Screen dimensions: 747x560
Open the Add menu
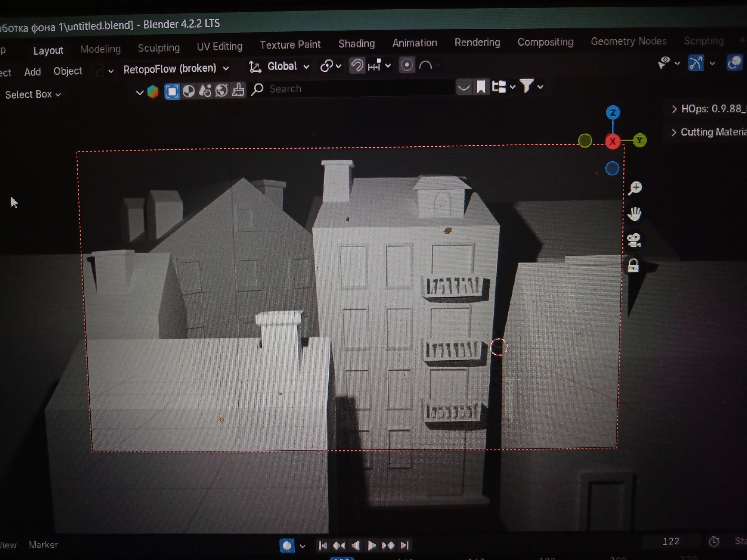point(32,72)
